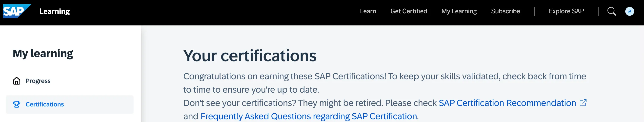The height and width of the screenshot is (122, 644).
Task: Open search with the magnifier icon
Action: click(611, 11)
